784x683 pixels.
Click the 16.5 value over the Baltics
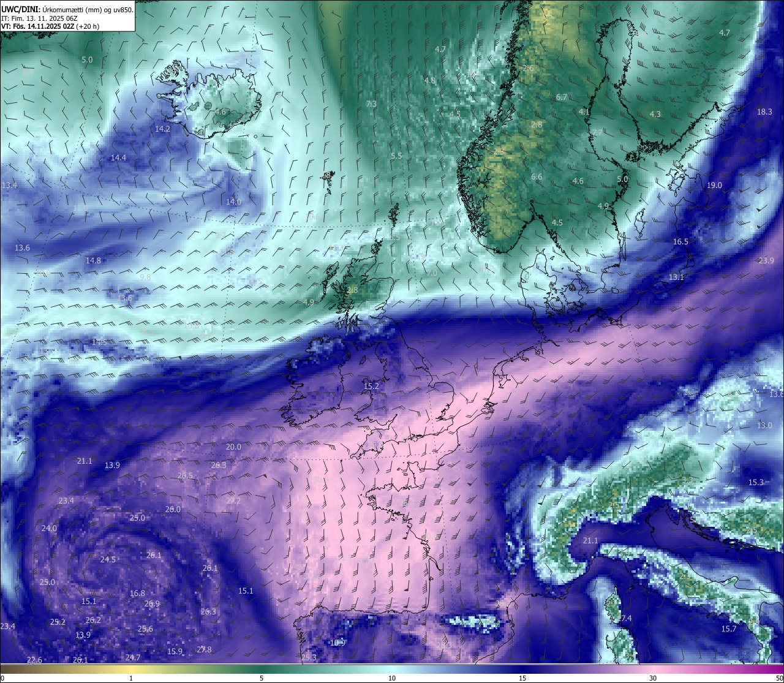[x=680, y=242]
